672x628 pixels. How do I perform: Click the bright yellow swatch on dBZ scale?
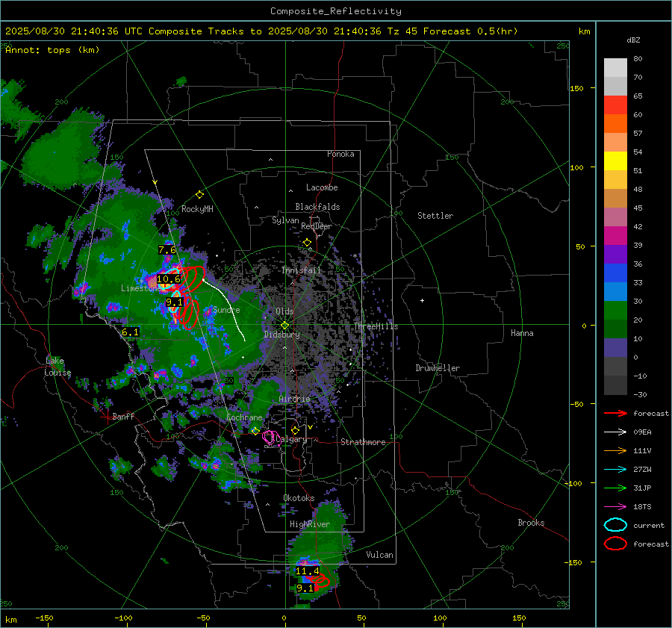[x=615, y=161]
